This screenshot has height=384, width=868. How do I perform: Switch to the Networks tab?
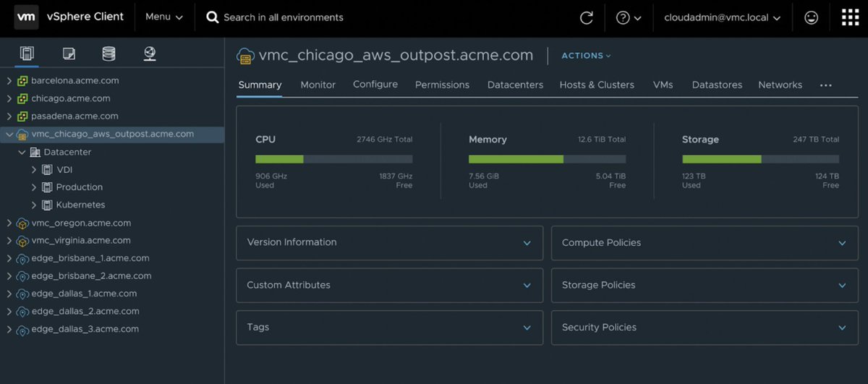780,85
